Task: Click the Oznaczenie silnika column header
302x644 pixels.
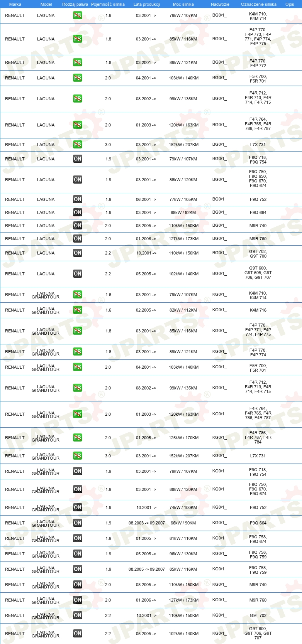Action: click(x=259, y=4)
